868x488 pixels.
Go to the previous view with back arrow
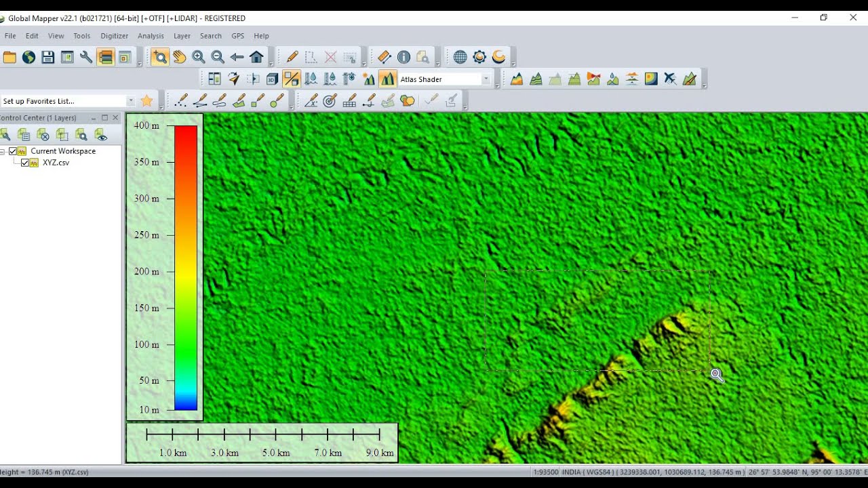click(x=237, y=58)
